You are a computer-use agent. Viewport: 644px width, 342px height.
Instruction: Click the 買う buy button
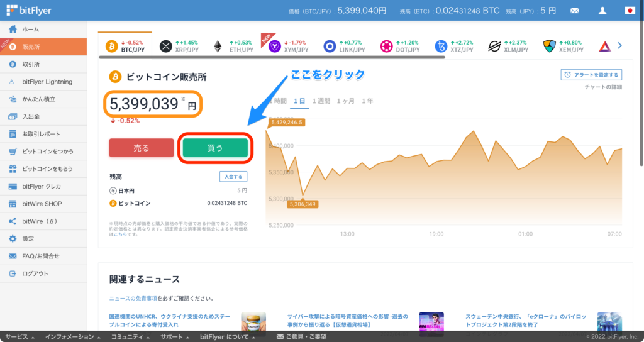tap(215, 148)
